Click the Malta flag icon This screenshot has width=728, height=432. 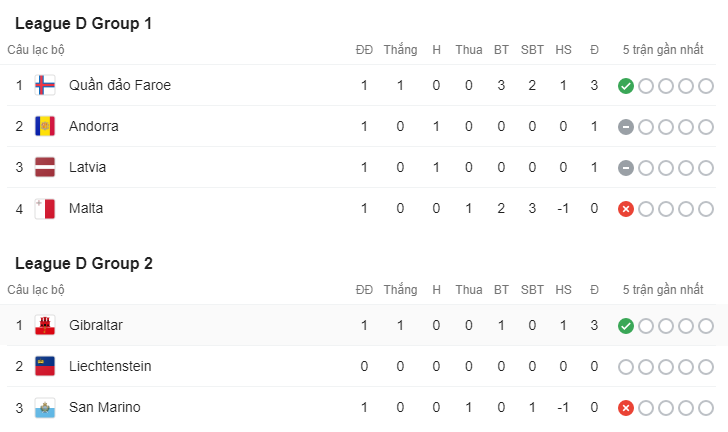click(x=45, y=209)
